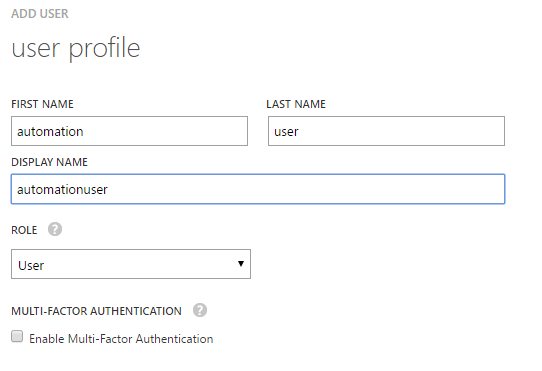Click the ADD USER header text
The width and height of the screenshot is (542, 371).
tap(40, 14)
